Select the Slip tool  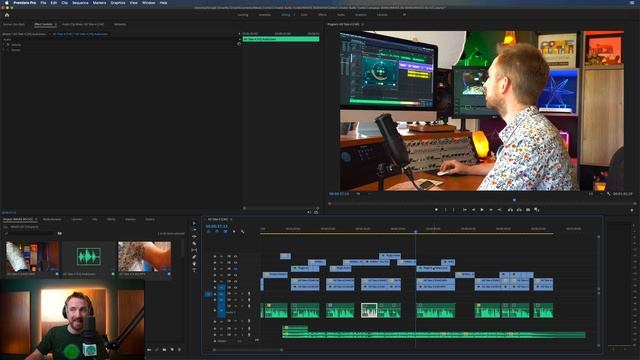coord(194,250)
